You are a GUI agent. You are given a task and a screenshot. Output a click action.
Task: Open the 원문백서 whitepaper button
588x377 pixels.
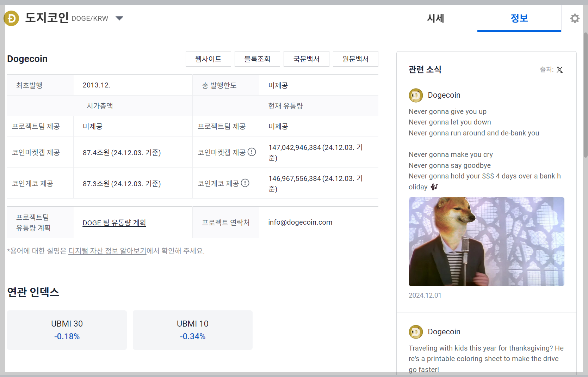click(x=355, y=59)
